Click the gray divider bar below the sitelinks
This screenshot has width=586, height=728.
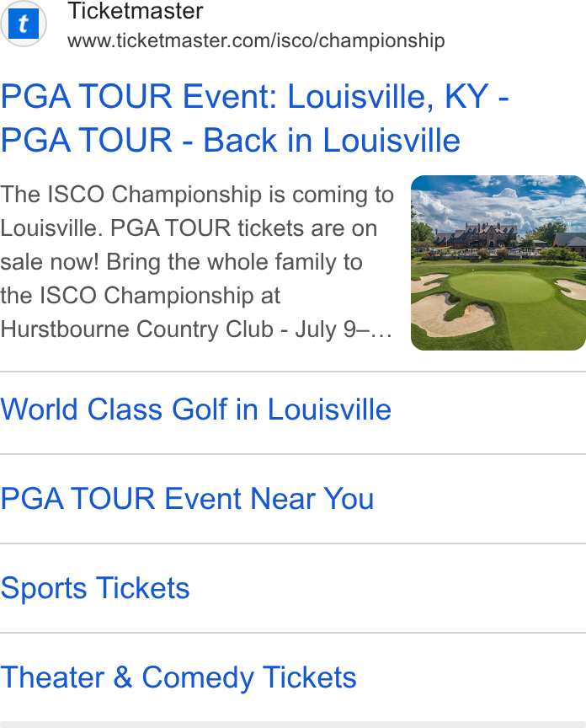pos(293,725)
